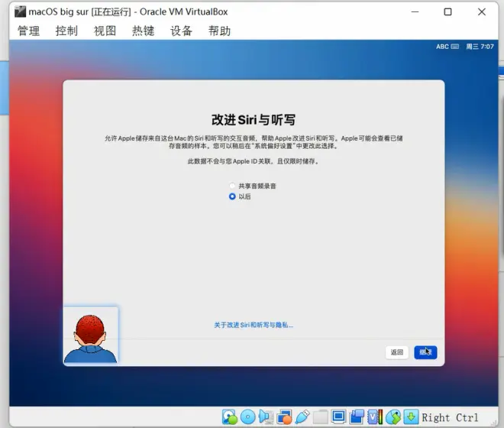Open the shared folders status icon

pos(320,417)
